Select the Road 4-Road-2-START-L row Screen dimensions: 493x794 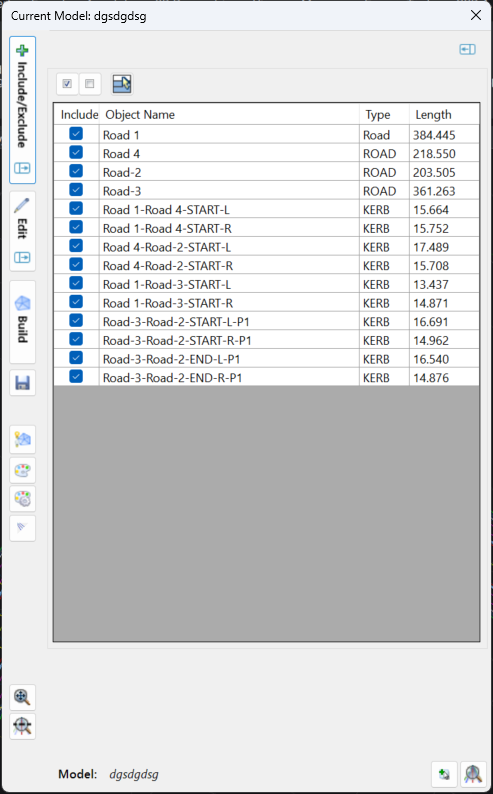coord(266,247)
